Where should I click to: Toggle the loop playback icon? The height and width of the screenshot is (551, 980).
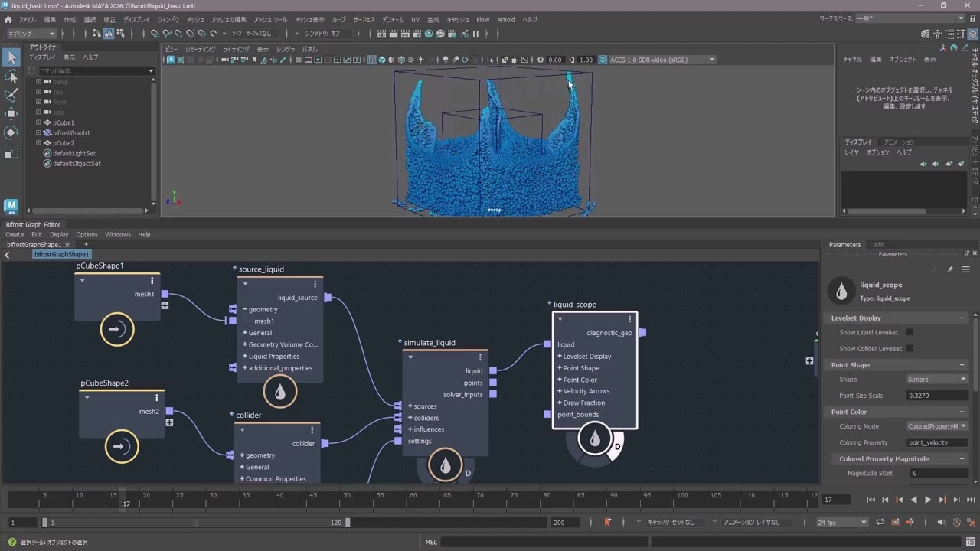coord(880,522)
